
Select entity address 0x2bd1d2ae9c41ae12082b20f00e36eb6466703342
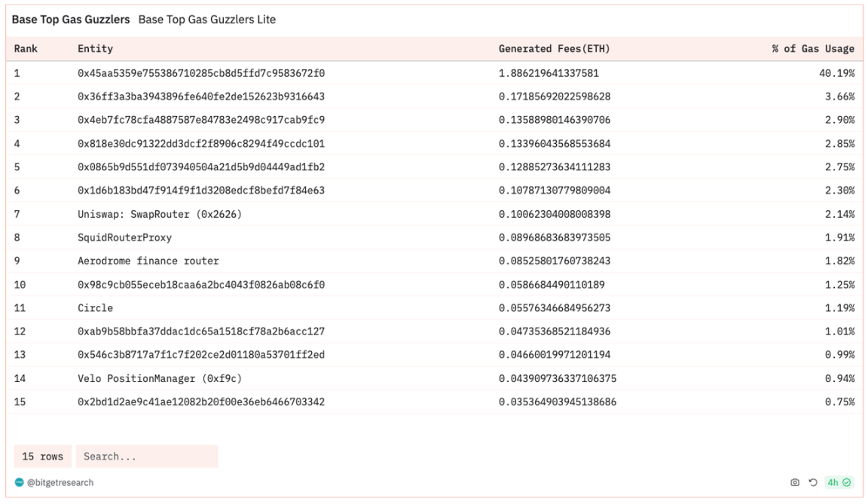pos(201,402)
